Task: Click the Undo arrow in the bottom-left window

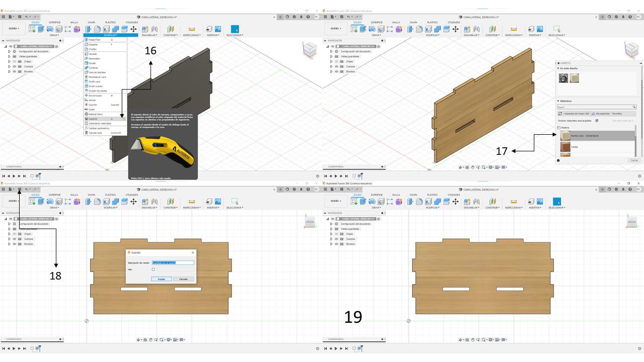Action: click(27, 189)
